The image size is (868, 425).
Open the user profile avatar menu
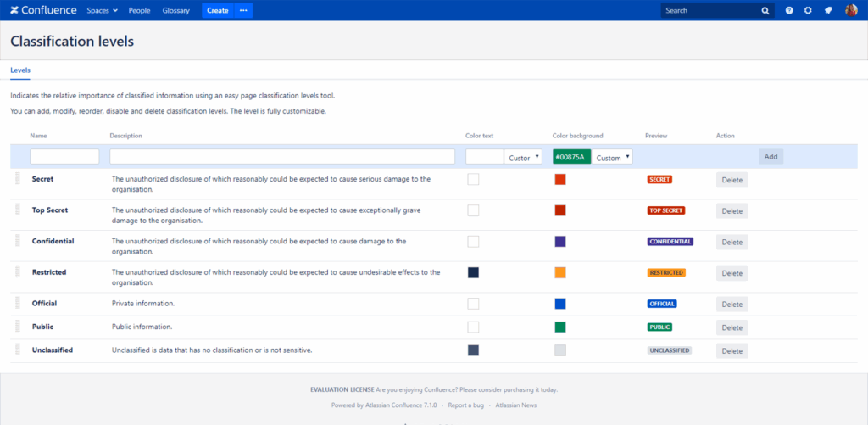851,10
